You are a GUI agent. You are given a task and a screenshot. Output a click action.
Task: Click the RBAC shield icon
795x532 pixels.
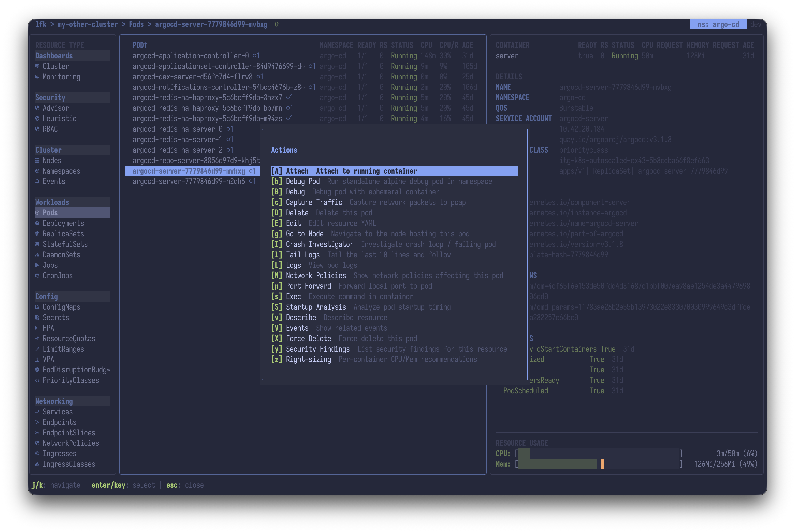(37, 129)
